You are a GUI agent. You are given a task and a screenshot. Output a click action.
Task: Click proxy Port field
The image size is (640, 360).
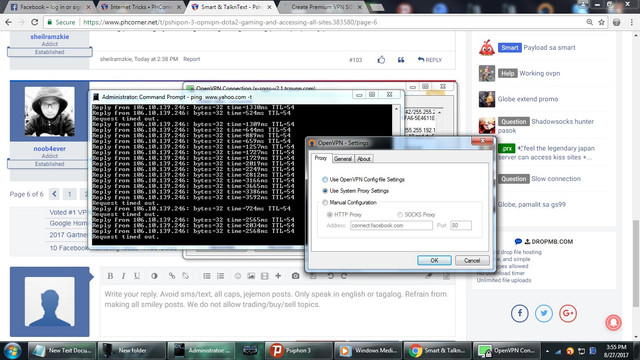click(x=461, y=225)
